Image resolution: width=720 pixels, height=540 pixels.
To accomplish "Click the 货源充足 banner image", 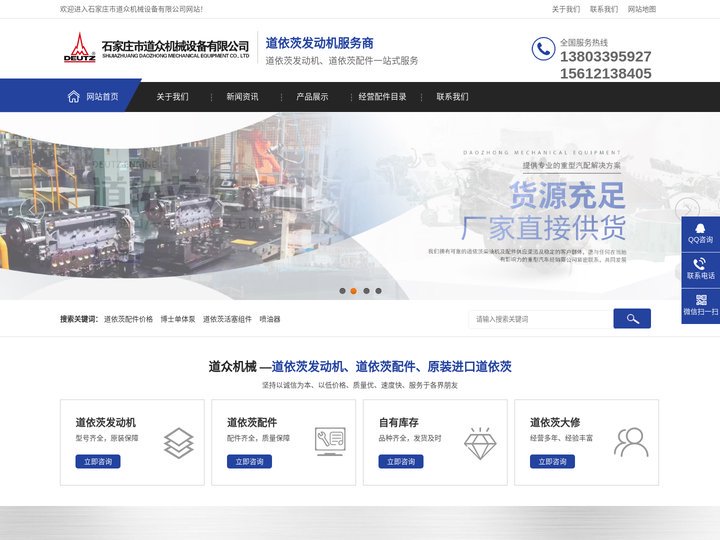I will pyautogui.click(x=360, y=206).
